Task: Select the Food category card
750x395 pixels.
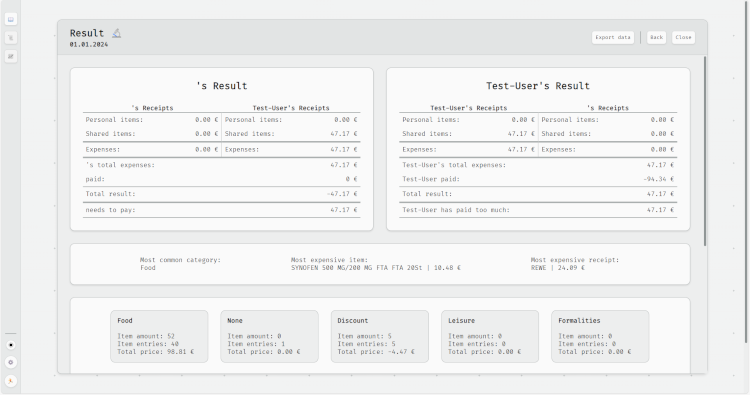Action: click(x=159, y=336)
